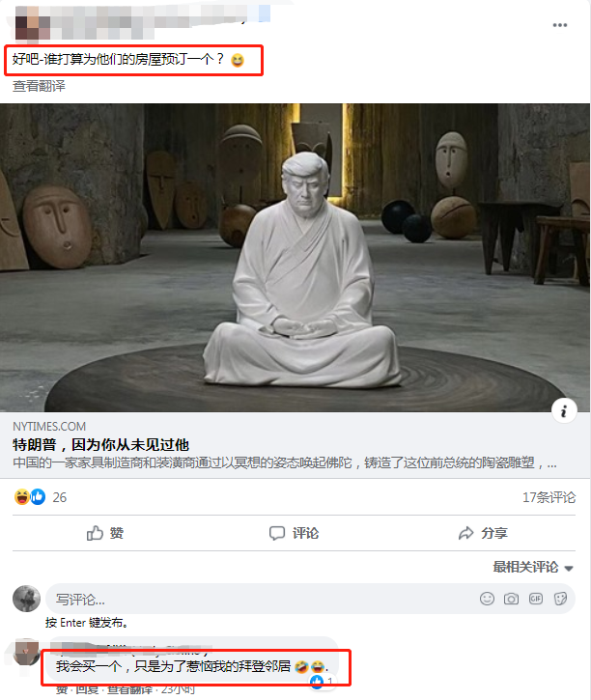Click the like count on the Biden neighbor comment
Viewport: 591px width, 700px height.
pos(322,681)
